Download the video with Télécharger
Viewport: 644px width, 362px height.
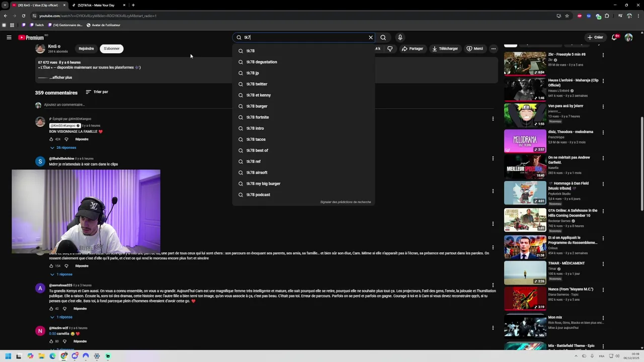coord(445,49)
